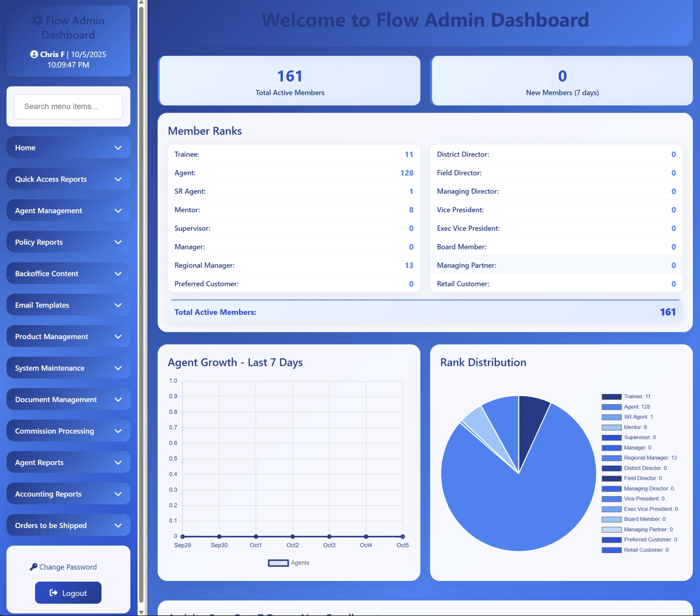Click the key icon beside Change Password
This screenshot has height=616, width=700.
click(34, 567)
